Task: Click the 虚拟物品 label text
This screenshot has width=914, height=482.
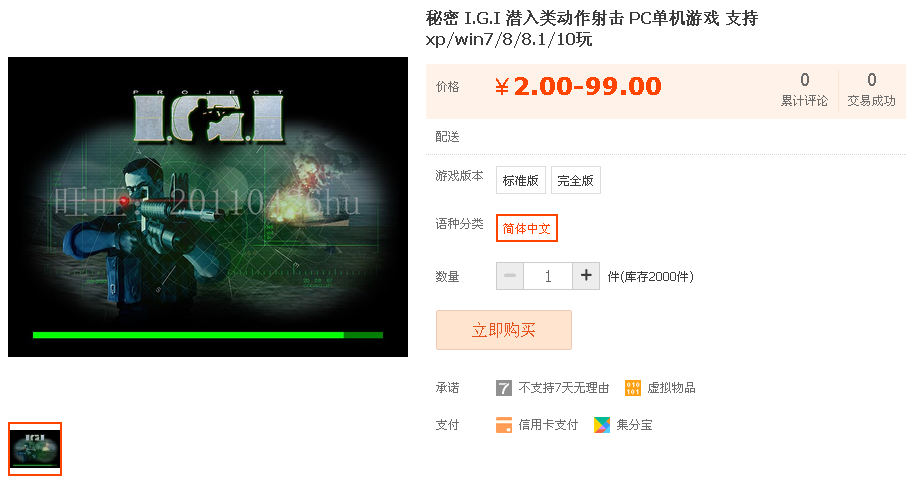Action: pos(671,388)
